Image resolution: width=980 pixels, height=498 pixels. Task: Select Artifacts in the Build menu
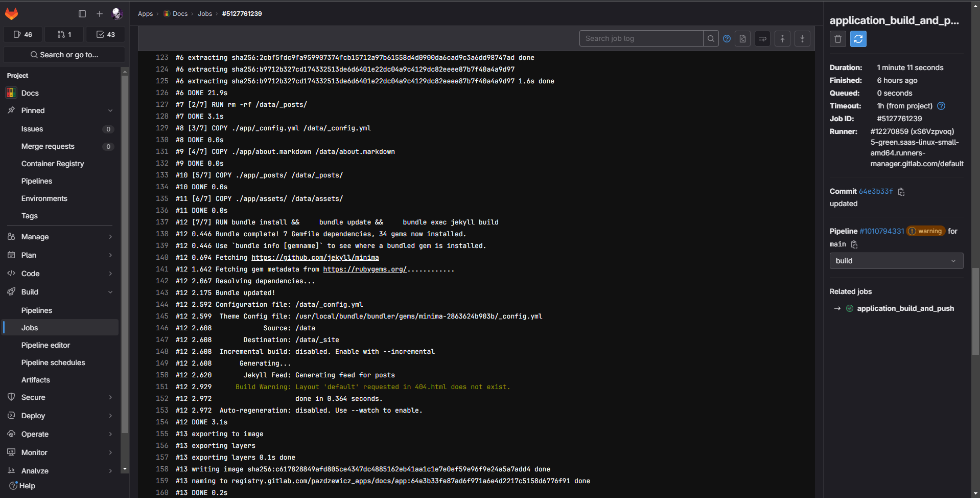pyautogui.click(x=35, y=380)
